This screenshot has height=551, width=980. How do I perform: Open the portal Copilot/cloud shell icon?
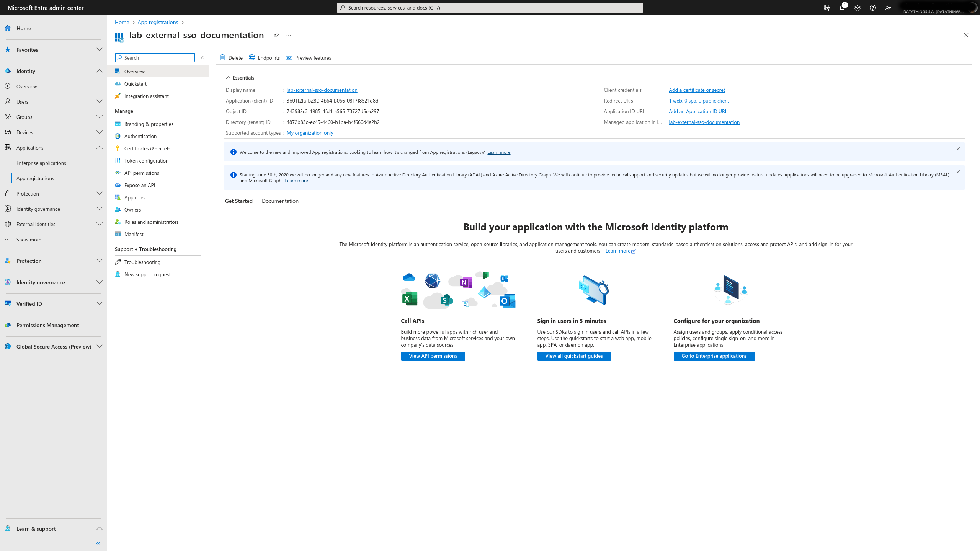click(827, 8)
